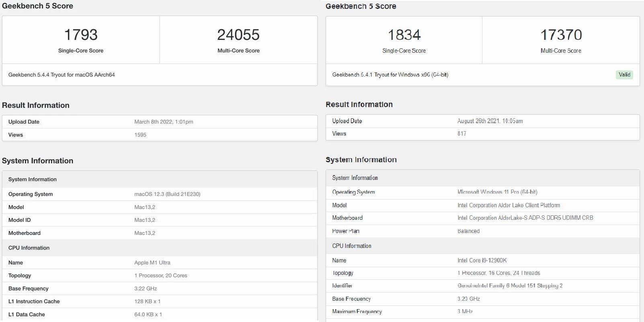Click 'Identifier' row label
The width and height of the screenshot is (644, 322).
coord(342,286)
